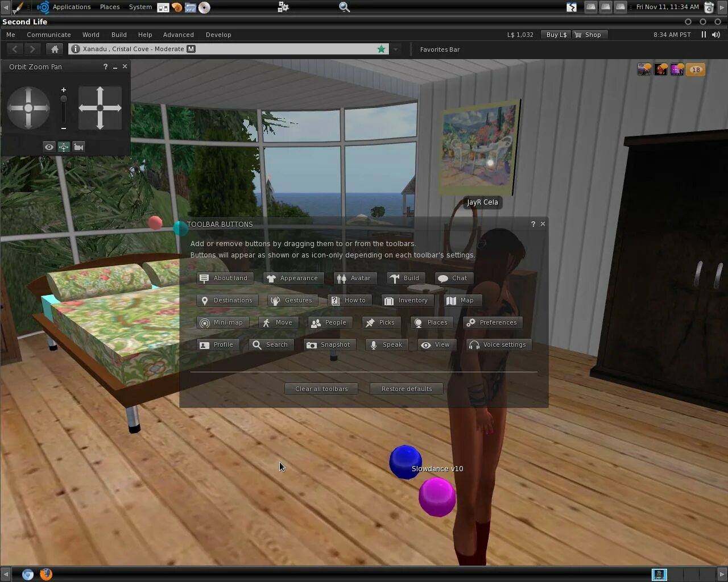This screenshot has height=582, width=728.
Task: Click the location address field
Action: click(x=229, y=49)
